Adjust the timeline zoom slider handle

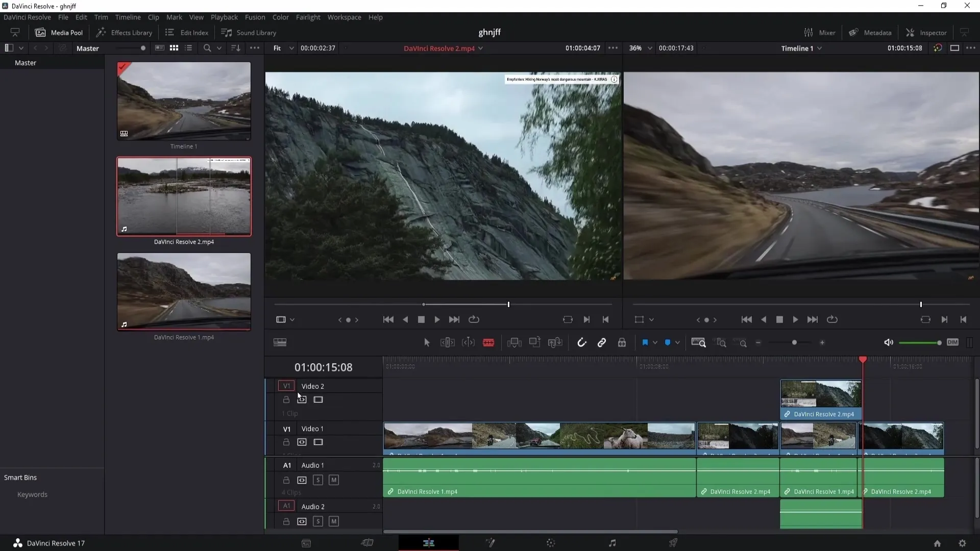pos(794,343)
